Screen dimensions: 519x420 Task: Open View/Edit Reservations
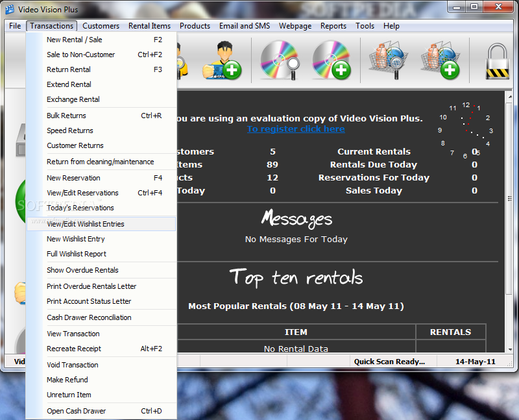101,193
